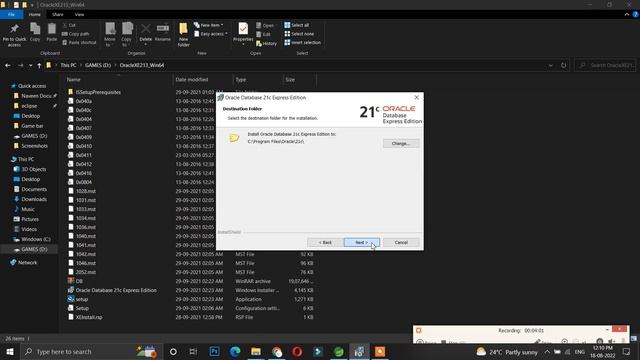Click Edit in the ribbon
This screenshot has height=360, width=640.
pyautogui.click(x=263, y=34)
